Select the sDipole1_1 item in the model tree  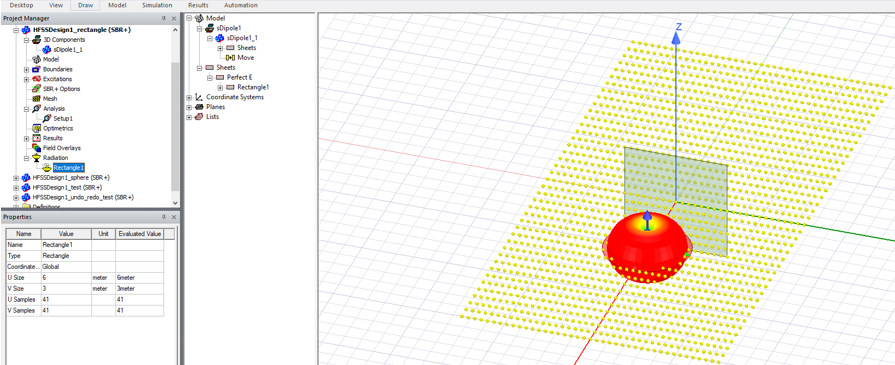tap(242, 38)
